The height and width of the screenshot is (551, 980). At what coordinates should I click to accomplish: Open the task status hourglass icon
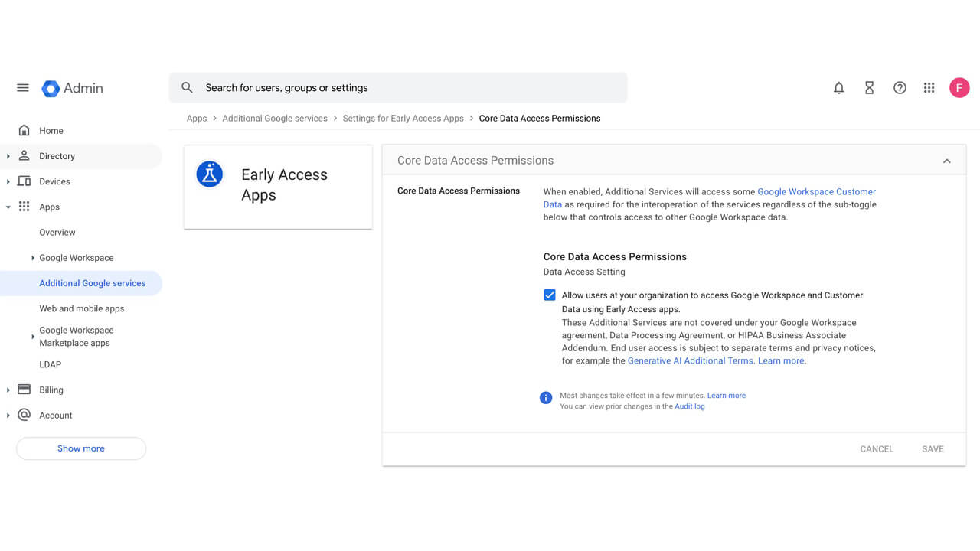point(869,87)
